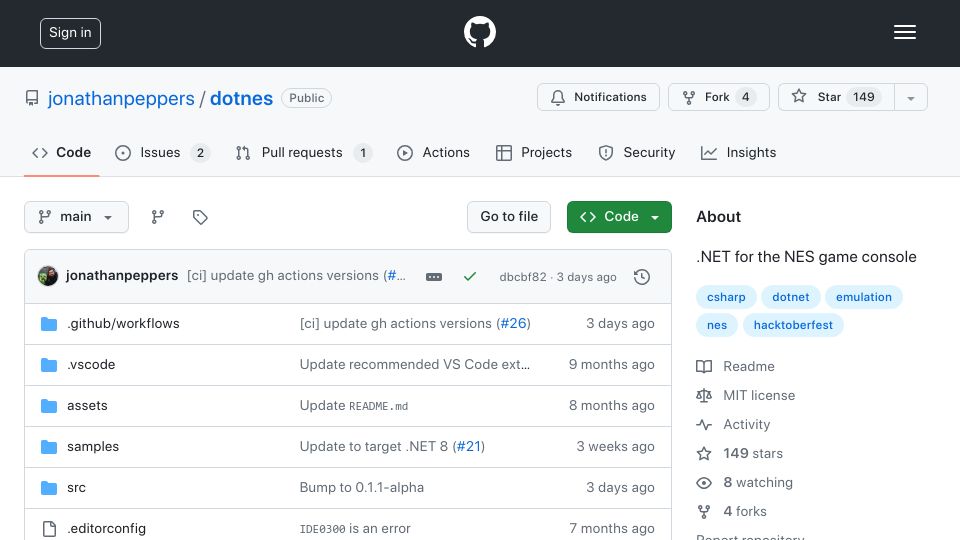Expand the main branch selector

(77, 217)
